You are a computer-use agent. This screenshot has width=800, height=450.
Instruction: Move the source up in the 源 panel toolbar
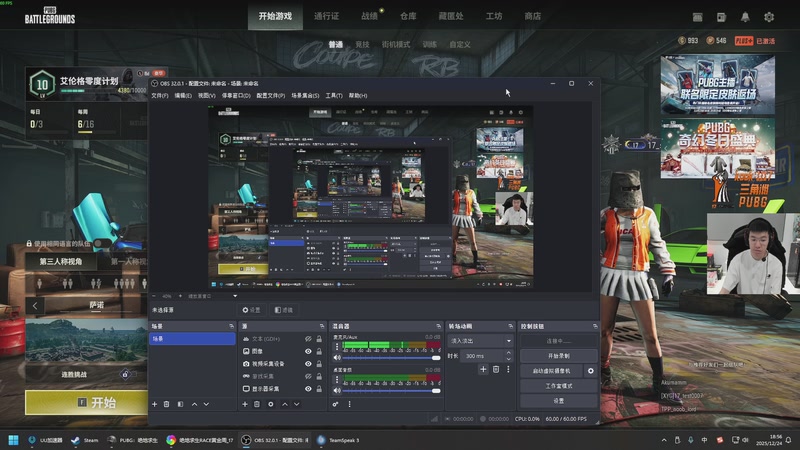(285, 404)
